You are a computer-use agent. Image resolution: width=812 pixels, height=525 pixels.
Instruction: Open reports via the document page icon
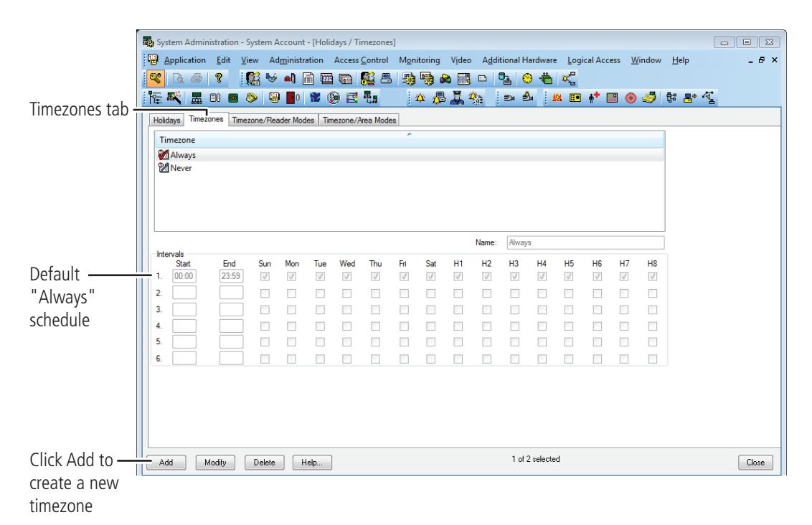click(308, 79)
